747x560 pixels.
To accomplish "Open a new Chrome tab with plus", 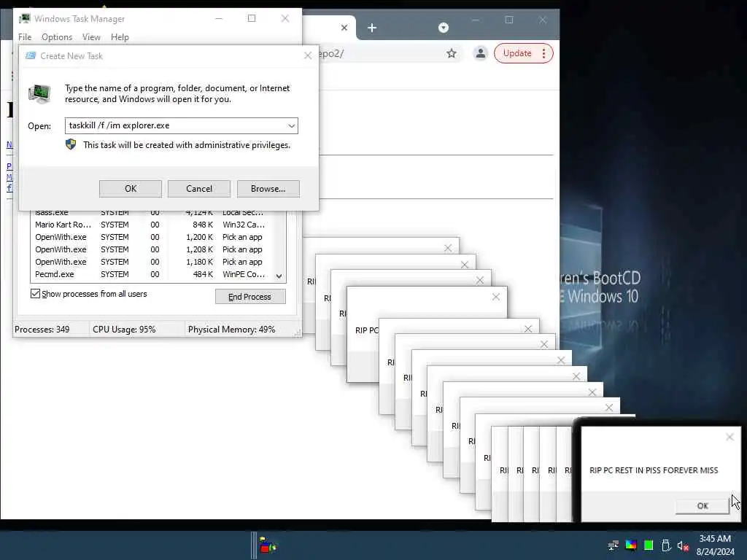I will click(x=372, y=28).
